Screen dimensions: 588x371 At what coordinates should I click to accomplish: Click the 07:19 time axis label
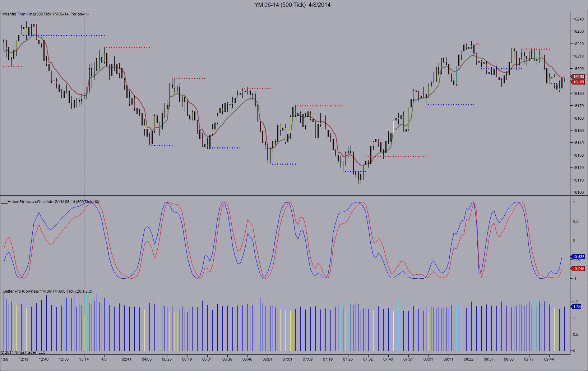click(x=328, y=359)
